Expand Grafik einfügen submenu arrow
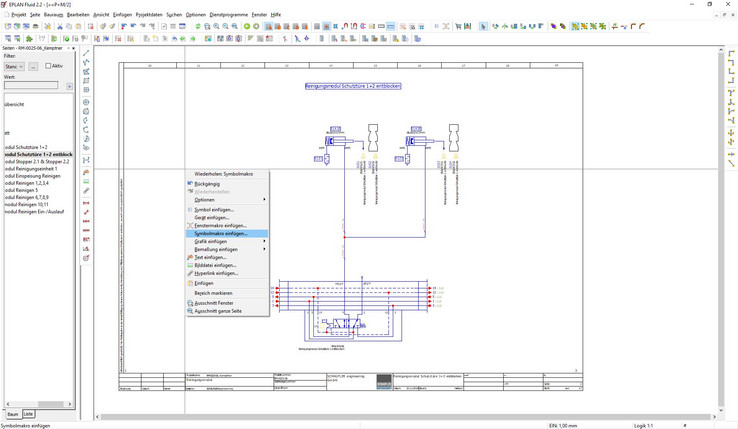The width and height of the screenshot is (738, 429). tap(265, 241)
